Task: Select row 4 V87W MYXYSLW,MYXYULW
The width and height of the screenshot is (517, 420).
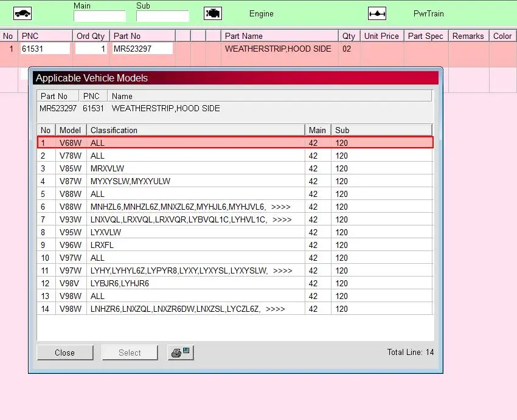Action: (x=235, y=181)
